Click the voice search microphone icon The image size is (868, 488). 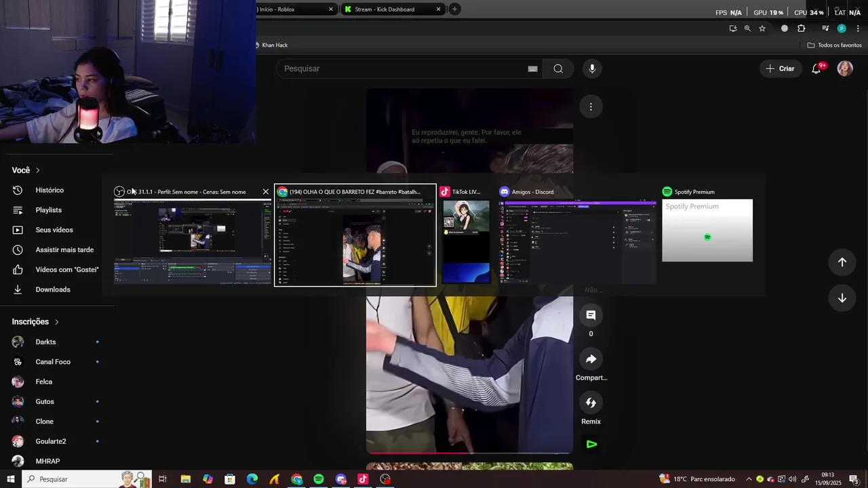(x=592, y=68)
